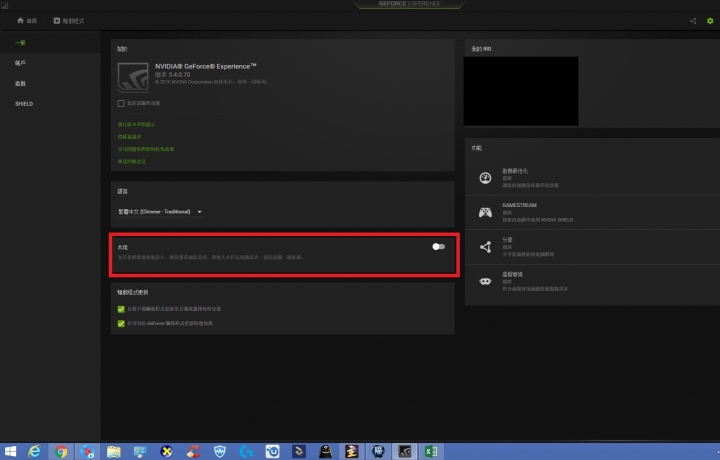
Task: Switch to the Drivers tab
Action: (68, 21)
